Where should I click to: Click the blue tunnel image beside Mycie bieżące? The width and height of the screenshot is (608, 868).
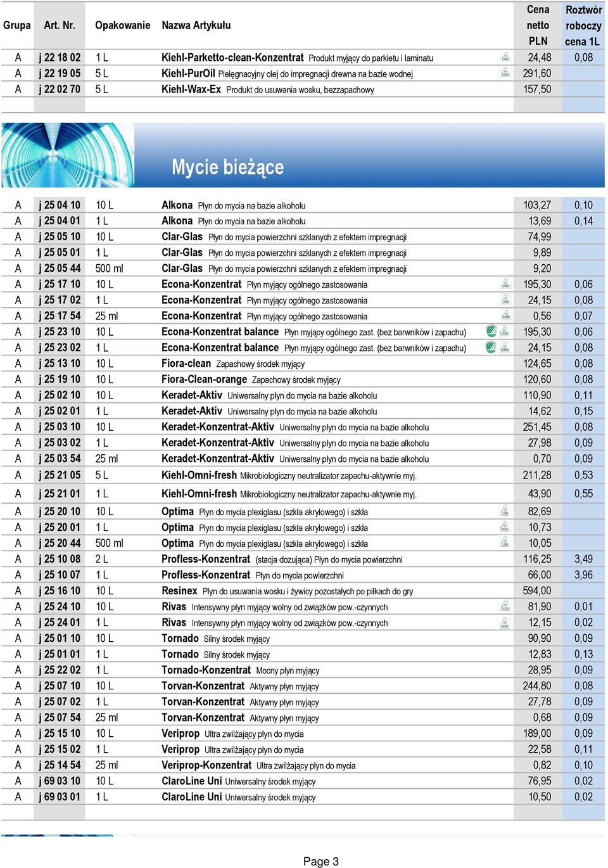pos(68,155)
